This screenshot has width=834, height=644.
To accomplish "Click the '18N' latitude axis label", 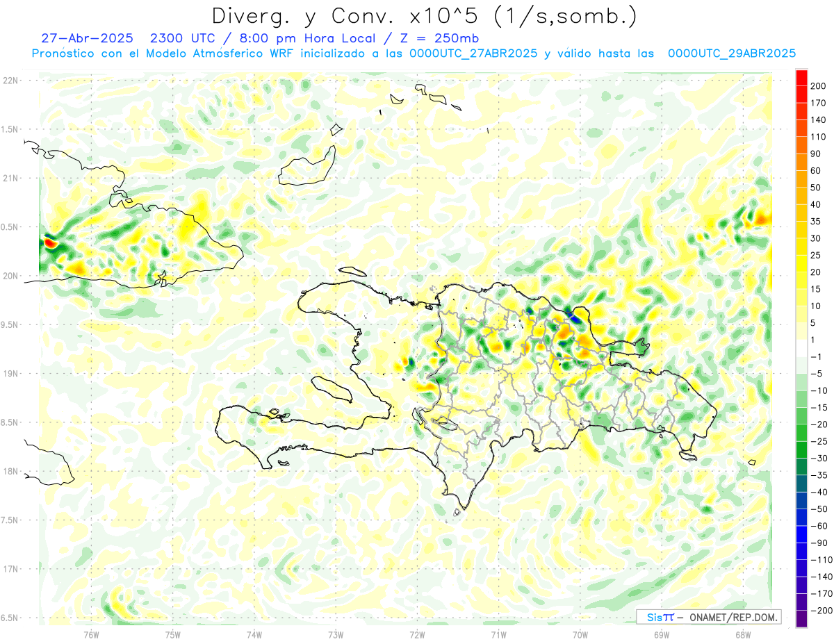I will (x=10, y=471).
